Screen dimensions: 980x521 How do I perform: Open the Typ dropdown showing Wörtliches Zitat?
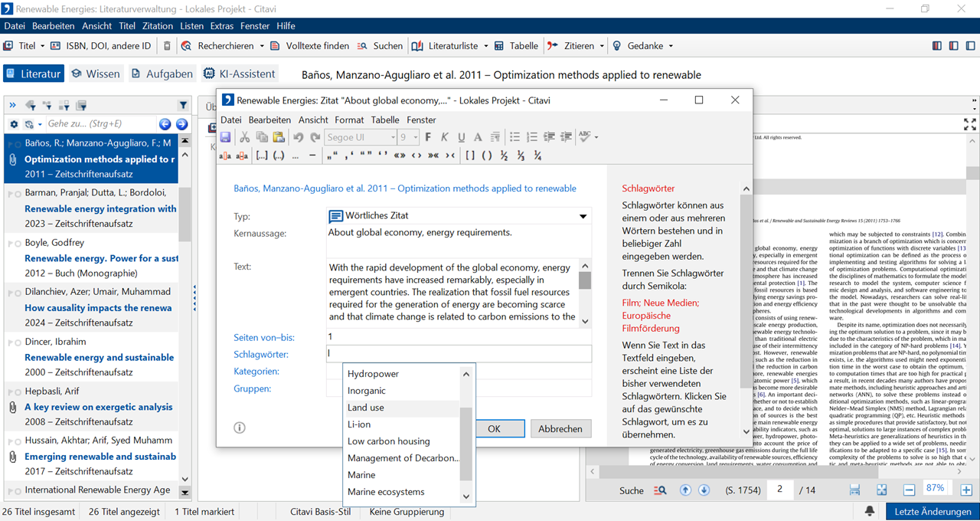(x=583, y=217)
